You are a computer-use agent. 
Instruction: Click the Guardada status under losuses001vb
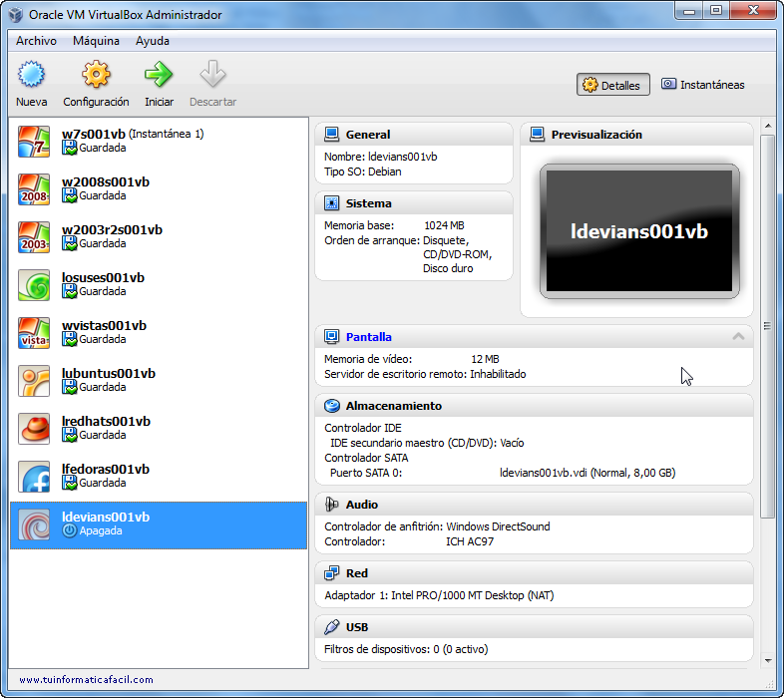[x=103, y=291]
